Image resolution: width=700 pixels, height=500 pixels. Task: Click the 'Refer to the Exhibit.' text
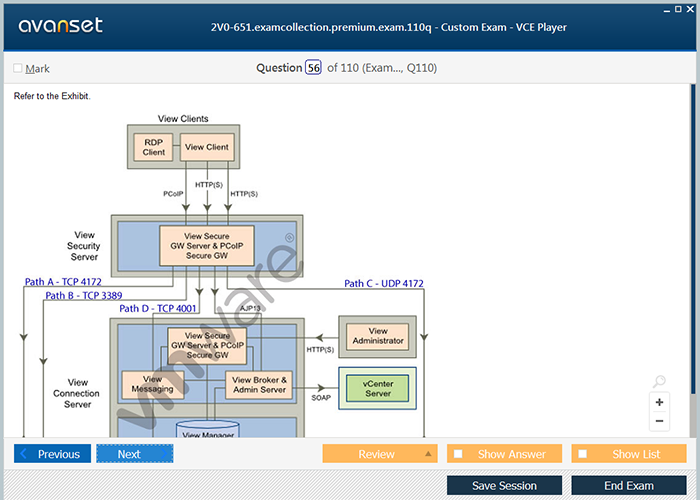pyautogui.click(x=52, y=96)
